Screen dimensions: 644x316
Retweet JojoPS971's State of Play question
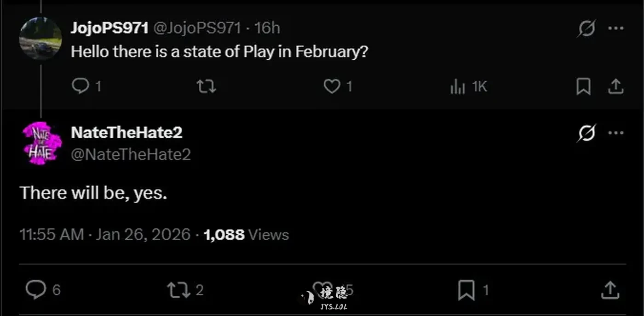pos(206,86)
